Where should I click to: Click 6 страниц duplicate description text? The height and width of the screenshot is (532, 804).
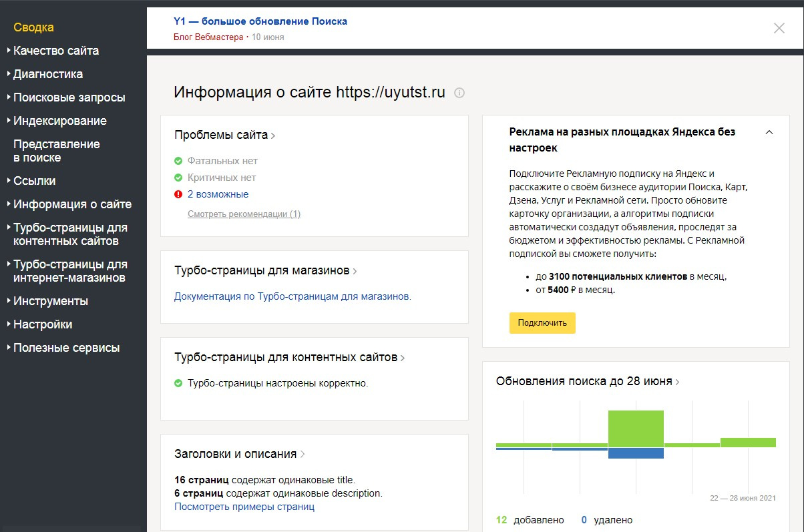[278, 493]
